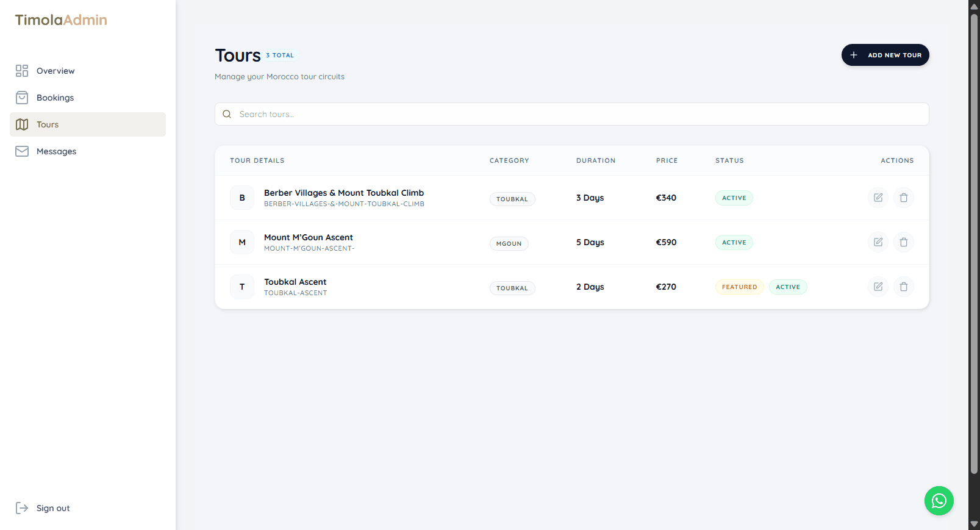The width and height of the screenshot is (980, 530).
Task: Open edit for Toubkal Ascent tour
Action: pos(878,287)
